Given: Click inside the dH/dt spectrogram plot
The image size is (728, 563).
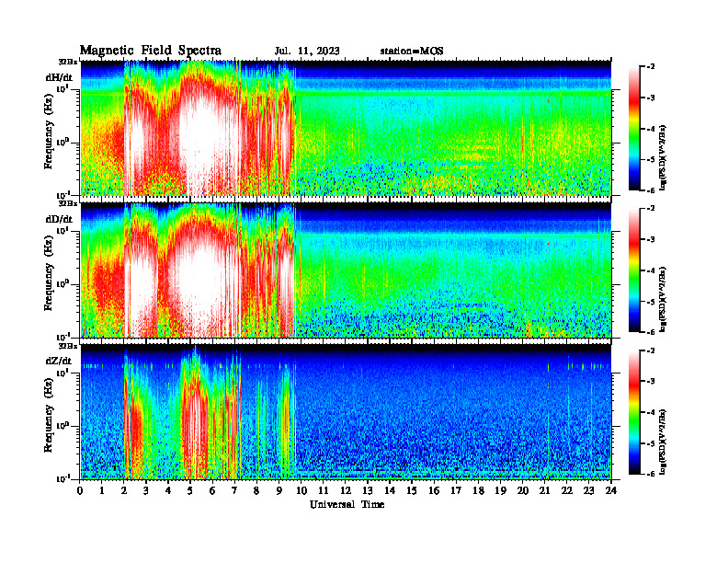Looking at the screenshot, I should point(346,128).
